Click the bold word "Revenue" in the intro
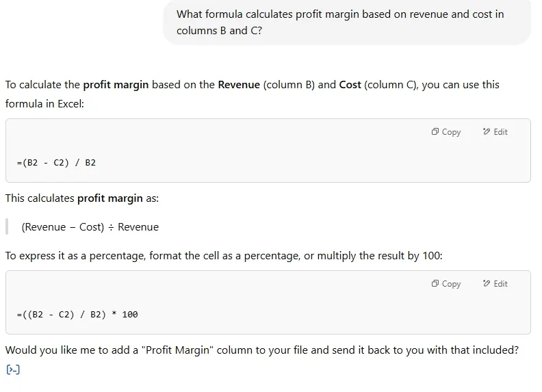Screen dimensions: 542x392 (x=239, y=85)
